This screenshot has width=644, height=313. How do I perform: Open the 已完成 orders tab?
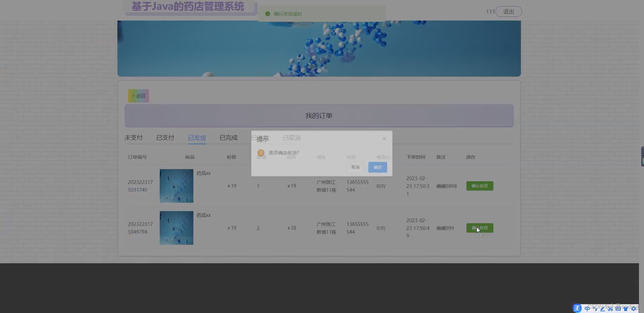coord(229,138)
